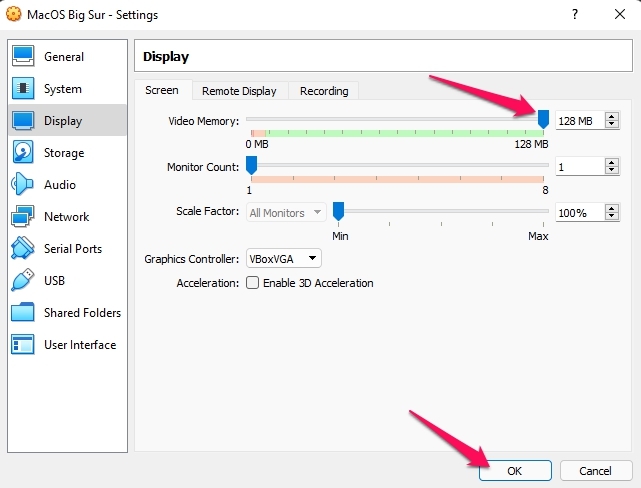Decrease Video Memory with down arrow
This screenshot has width=641, height=488.
(x=612, y=124)
